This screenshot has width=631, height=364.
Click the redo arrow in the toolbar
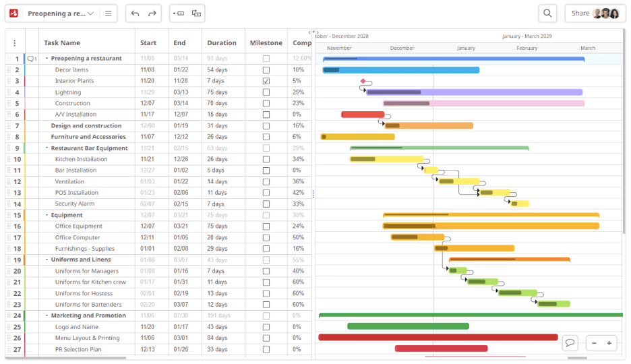pyautogui.click(x=152, y=13)
